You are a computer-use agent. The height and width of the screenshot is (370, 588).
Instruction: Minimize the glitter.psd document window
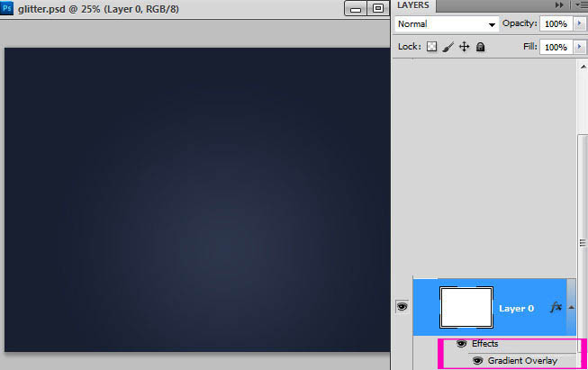click(356, 8)
